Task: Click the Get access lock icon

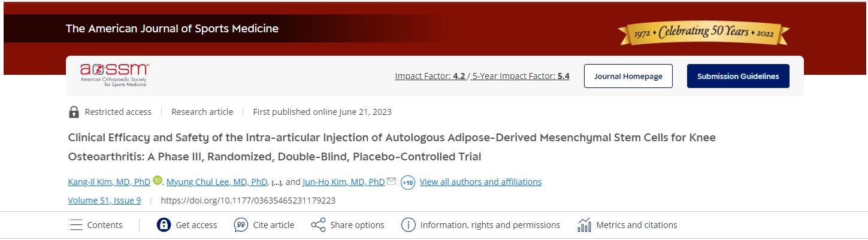Action: 164,225
